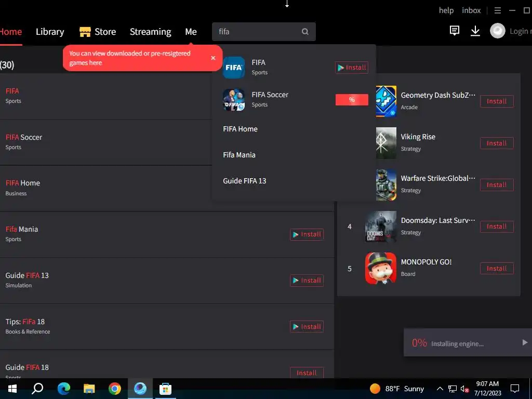Open Windows Start menu
This screenshot has height=399, width=532.
(x=12, y=389)
